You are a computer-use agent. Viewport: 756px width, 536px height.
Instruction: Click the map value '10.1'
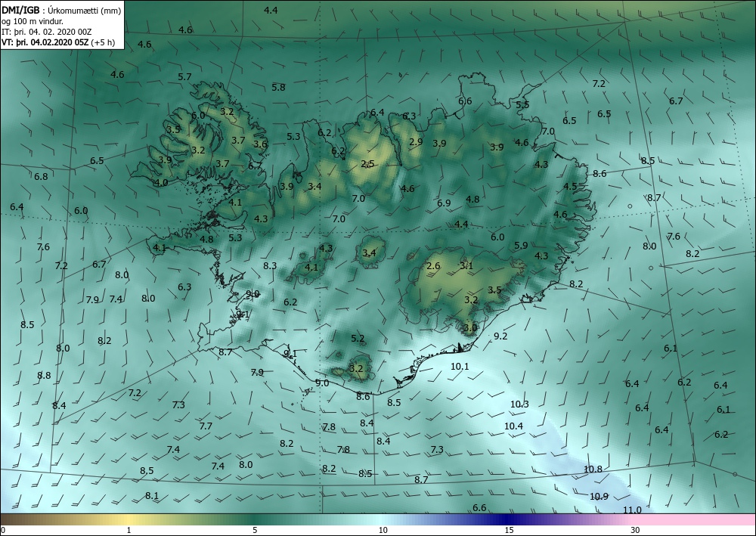[460, 367]
